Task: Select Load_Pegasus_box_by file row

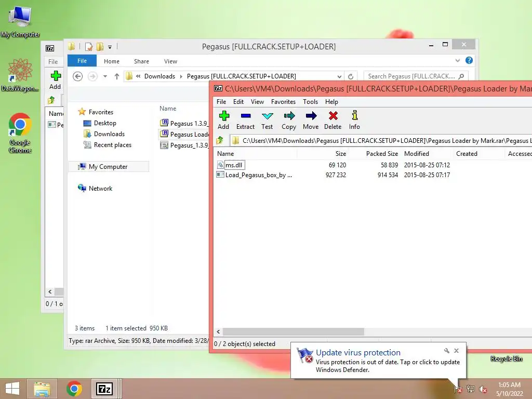Action: pos(255,175)
